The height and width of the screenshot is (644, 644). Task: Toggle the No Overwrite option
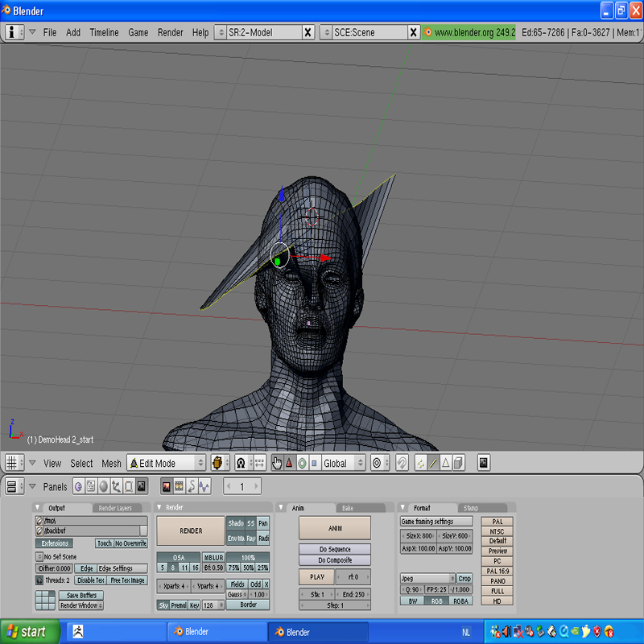130,543
